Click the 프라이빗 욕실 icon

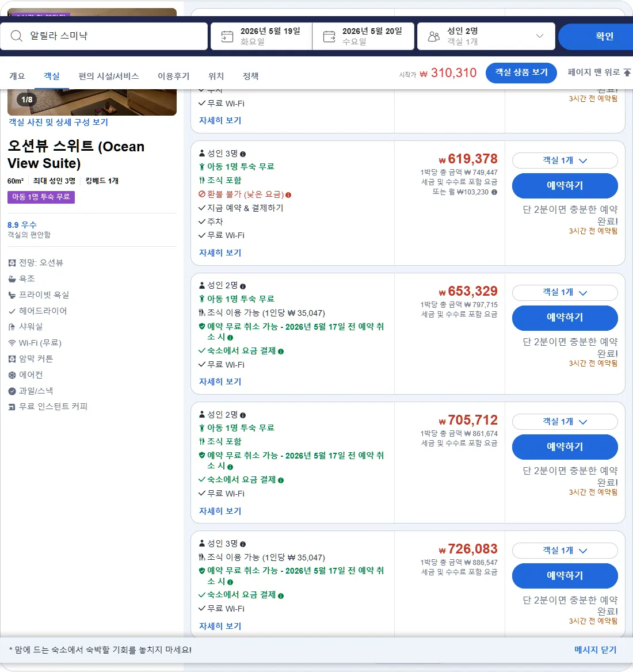[x=12, y=295]
